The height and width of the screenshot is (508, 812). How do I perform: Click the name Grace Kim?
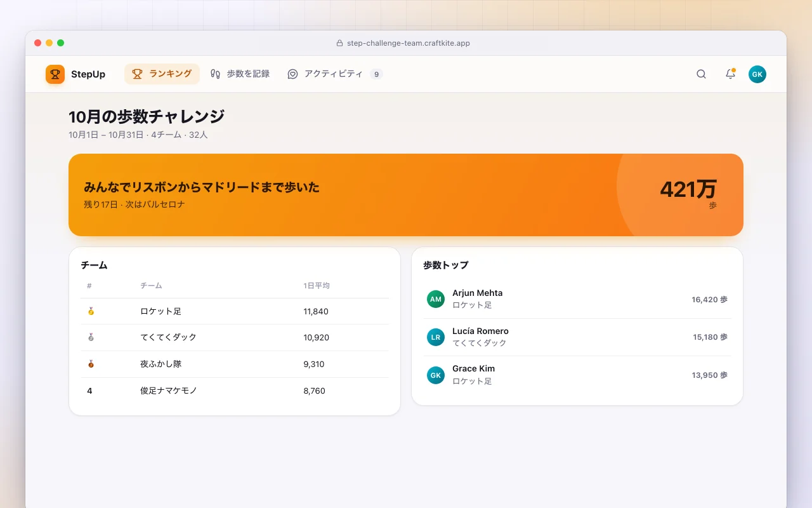(473, 369)
